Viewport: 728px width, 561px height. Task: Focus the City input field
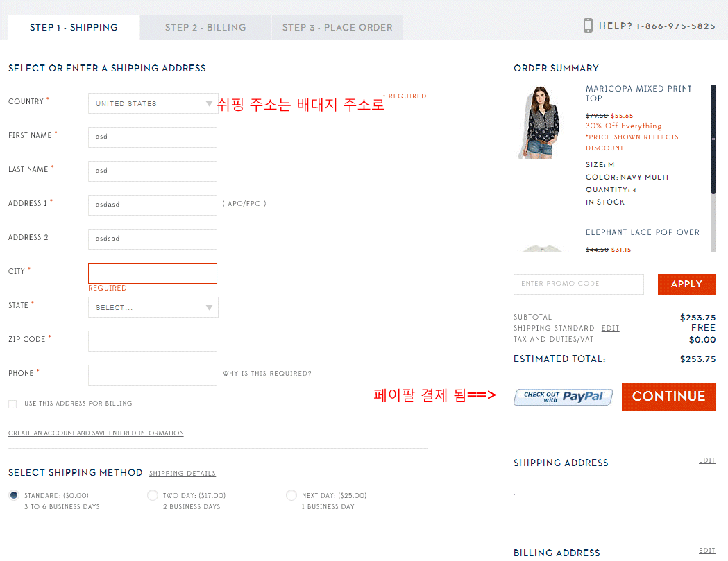(153, 273)
